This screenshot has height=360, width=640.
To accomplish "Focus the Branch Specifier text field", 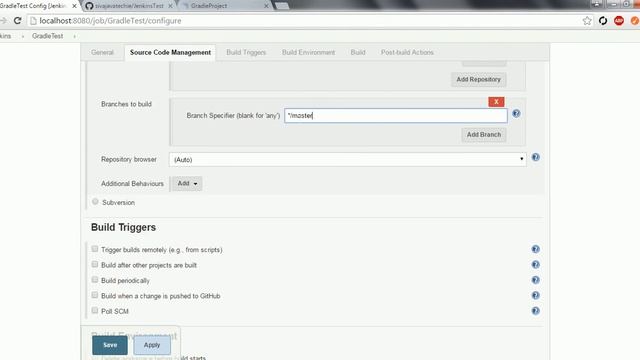I will (396, 116).
